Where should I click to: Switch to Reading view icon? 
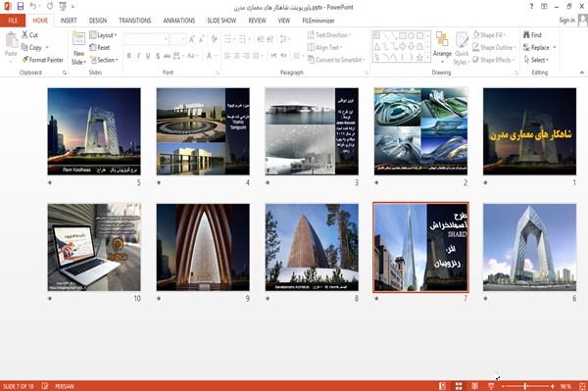click(474, 386)
